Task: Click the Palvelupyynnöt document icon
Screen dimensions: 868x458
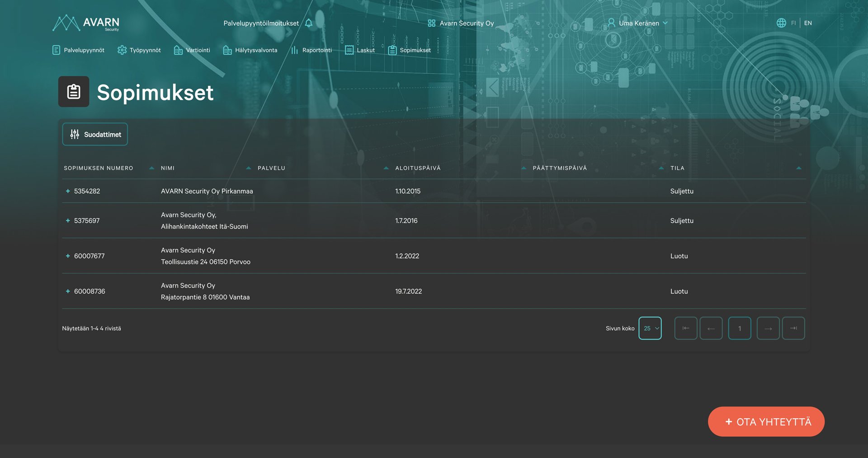Action: (56, 50)
